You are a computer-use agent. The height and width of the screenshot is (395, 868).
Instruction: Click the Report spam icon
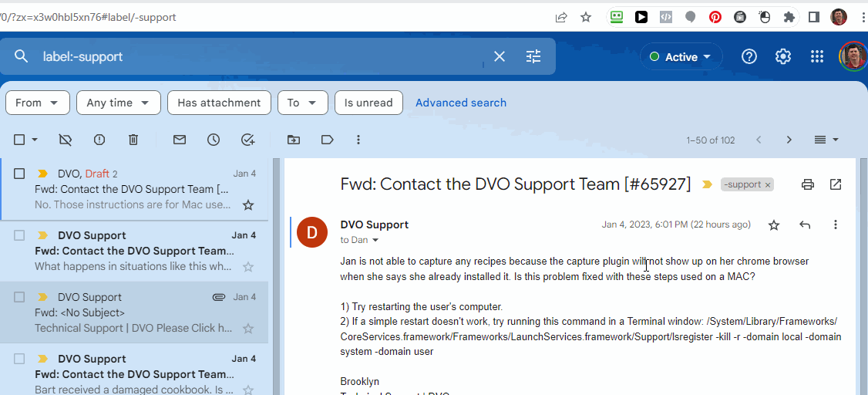coord(99,140)
